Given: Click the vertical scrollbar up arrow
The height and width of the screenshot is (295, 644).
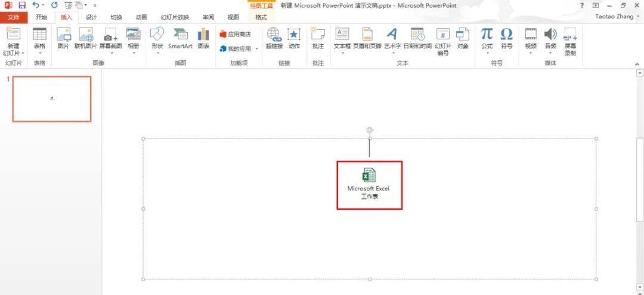Looking at the screenshot, I should click(x=639, y=73).
